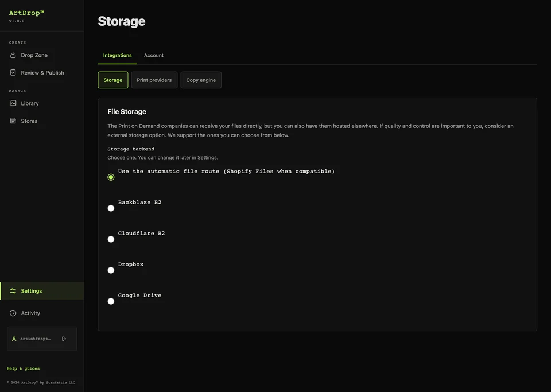
Task: Navigate to Stores
Action: pyautogui.click(x=42, y=121)
